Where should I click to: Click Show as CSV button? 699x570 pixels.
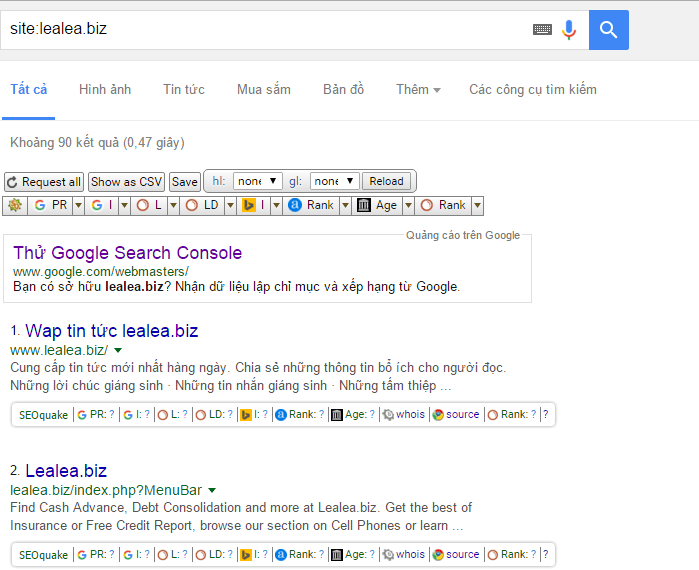126,182
